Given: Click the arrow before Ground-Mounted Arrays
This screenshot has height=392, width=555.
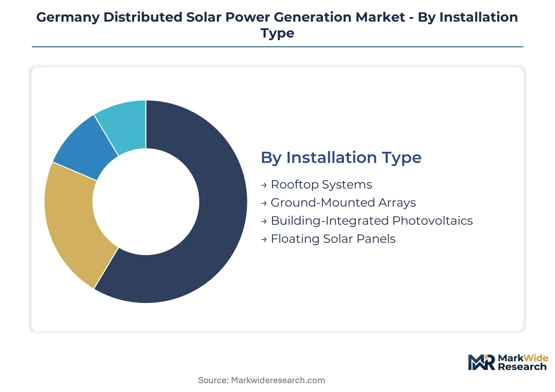Looking at the screenshot, I should (x=264, y=203).
